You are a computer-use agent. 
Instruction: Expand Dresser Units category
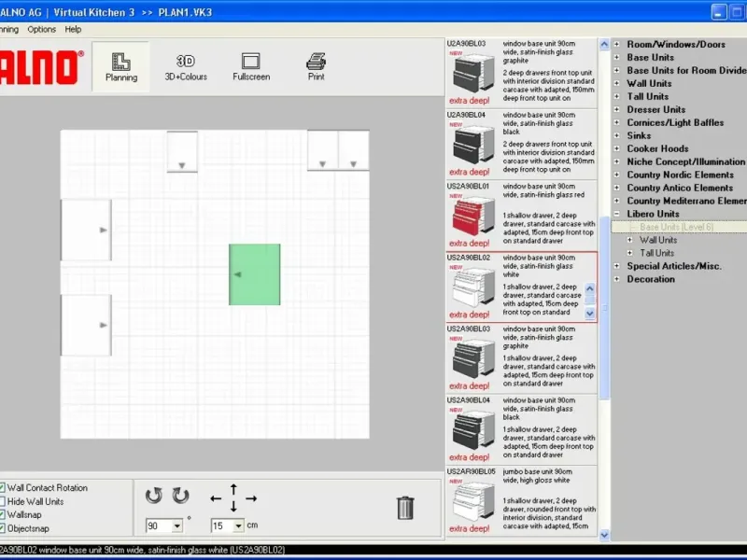[617, 109]
